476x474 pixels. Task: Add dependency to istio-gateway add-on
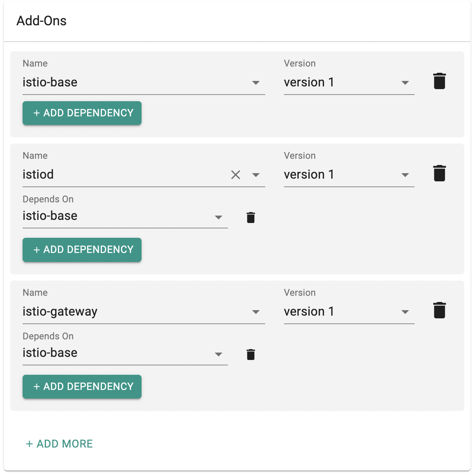pos(82,386)
